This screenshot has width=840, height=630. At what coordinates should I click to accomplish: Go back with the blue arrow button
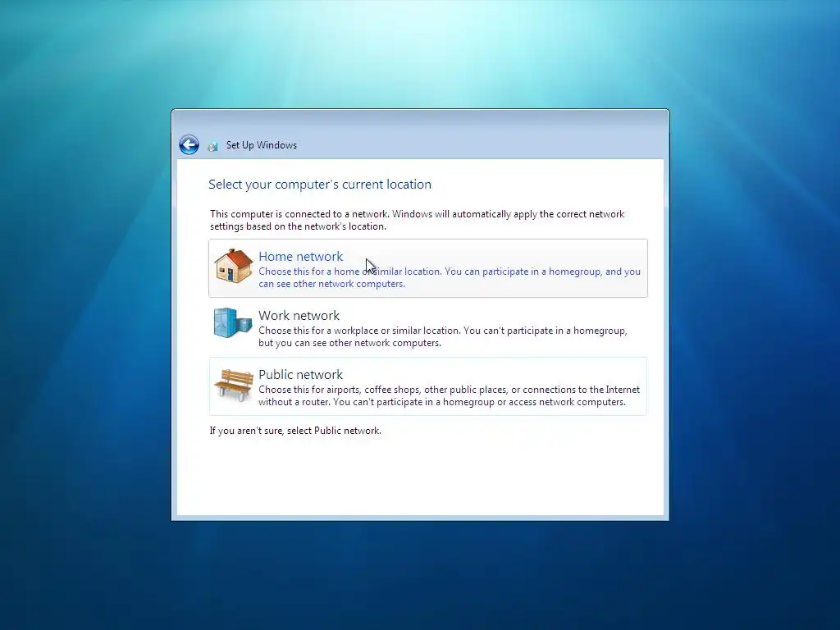189,144
